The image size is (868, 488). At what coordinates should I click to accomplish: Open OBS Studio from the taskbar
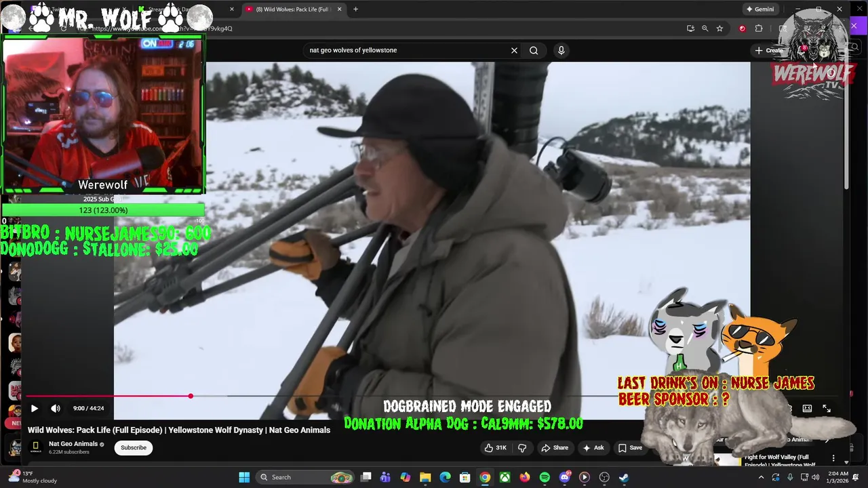604,477
